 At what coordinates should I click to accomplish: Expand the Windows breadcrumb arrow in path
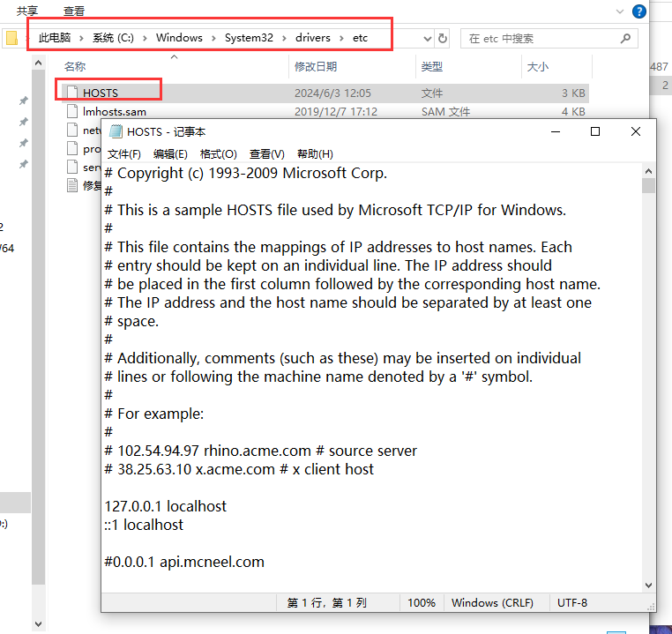[213, 38]
